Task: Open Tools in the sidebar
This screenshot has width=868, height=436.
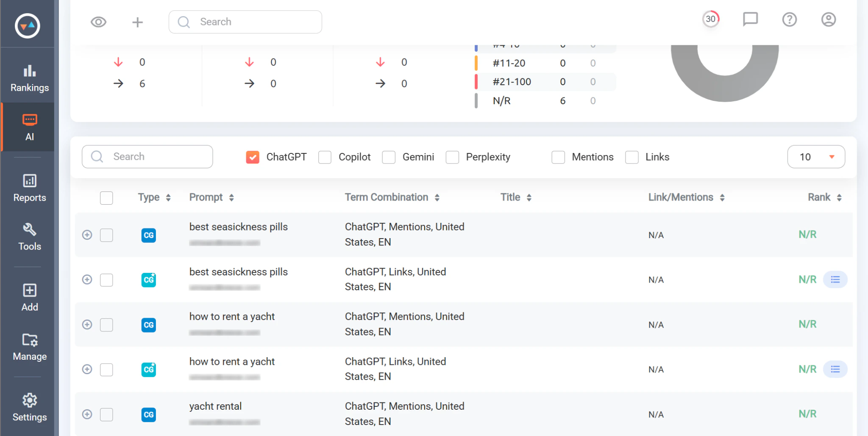Action: click(29, 237)
